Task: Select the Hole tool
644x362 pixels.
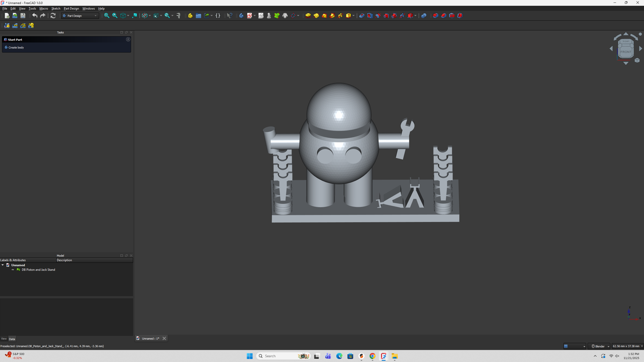Action: pyautogui.click(x=370, y=16)
